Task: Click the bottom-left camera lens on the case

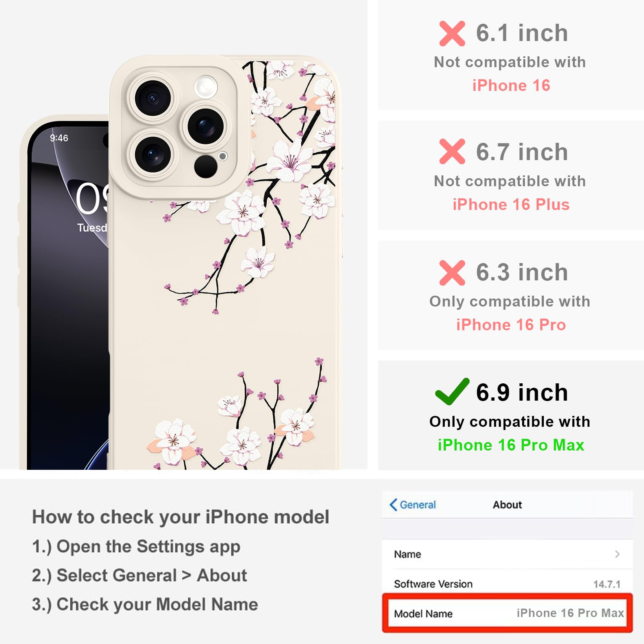Action: [153, 155]
